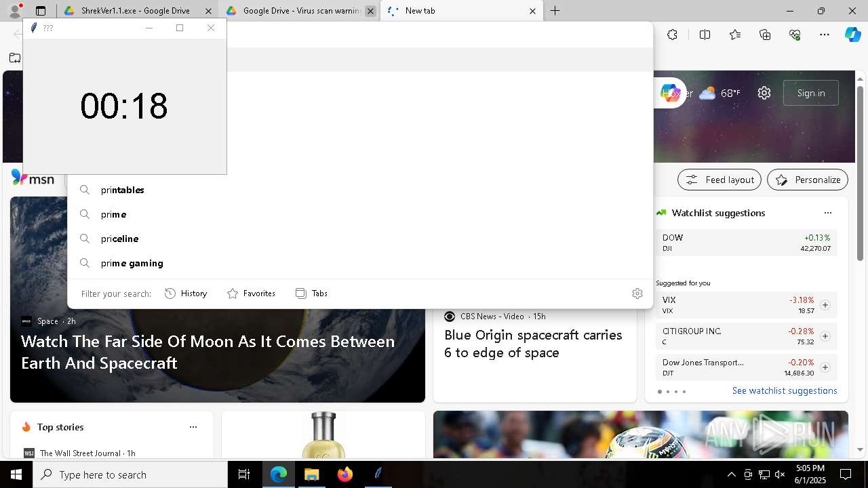The height and width of the screenshot is (488, 868).
Task: Click the Copilot logo on MSN page
Action: pyautogui.click(x=670, y=93)
